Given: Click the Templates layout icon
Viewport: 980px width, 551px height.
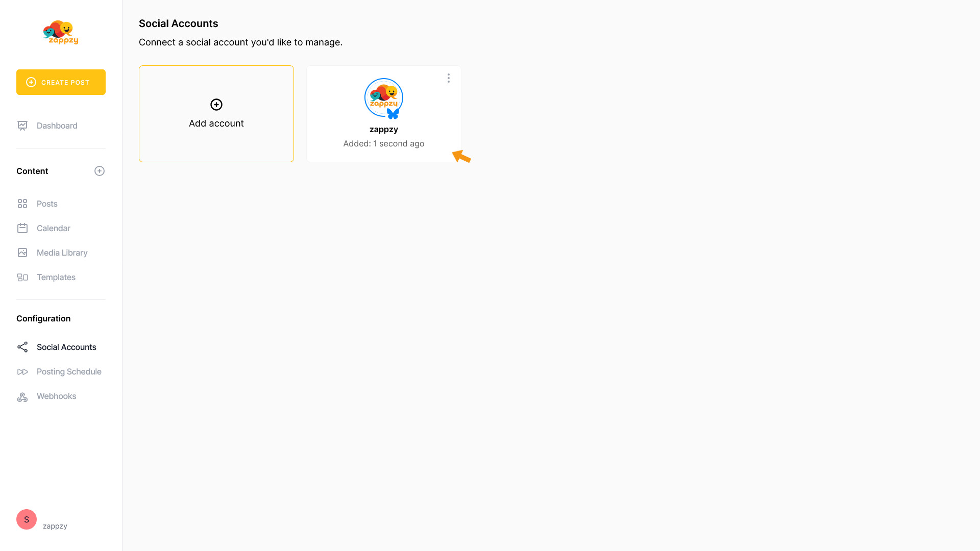Looking at the screenshot, I should 22,277.
